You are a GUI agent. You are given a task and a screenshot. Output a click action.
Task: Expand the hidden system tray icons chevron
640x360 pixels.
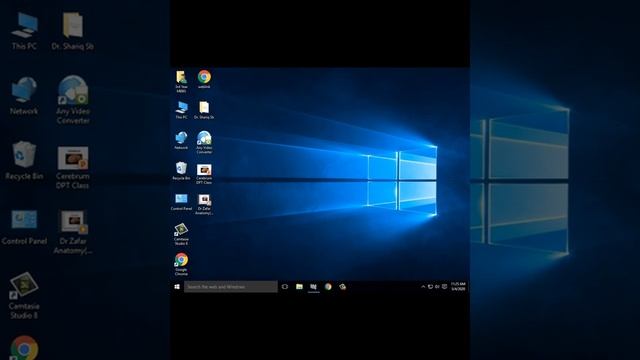tap(423, 287)
